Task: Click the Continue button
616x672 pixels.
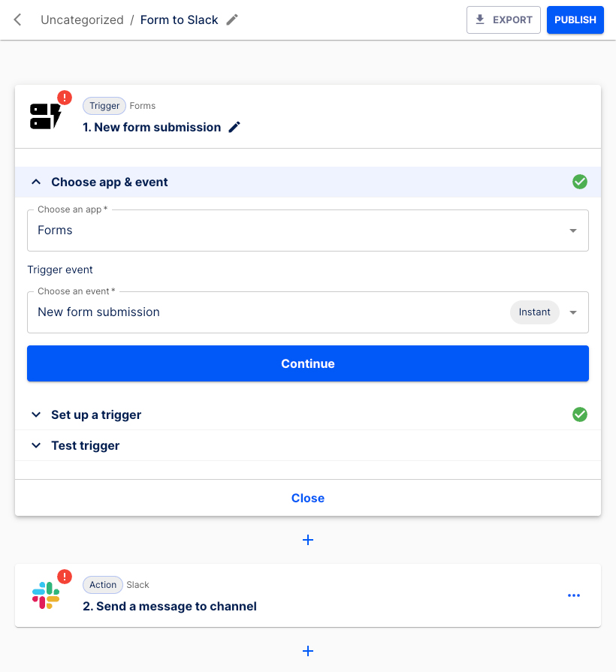Action: [x=308, y=363]
